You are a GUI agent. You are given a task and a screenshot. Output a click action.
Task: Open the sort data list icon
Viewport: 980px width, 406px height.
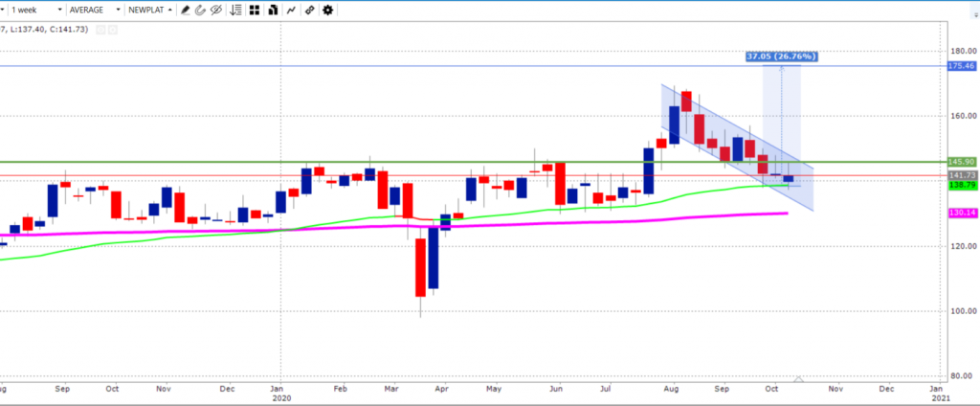[x=235, y=11]
